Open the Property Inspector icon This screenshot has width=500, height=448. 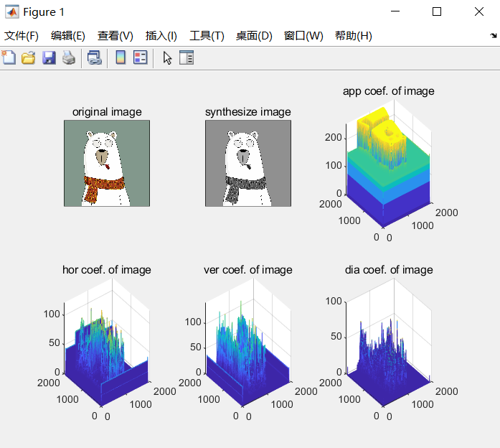pos(187,57)
